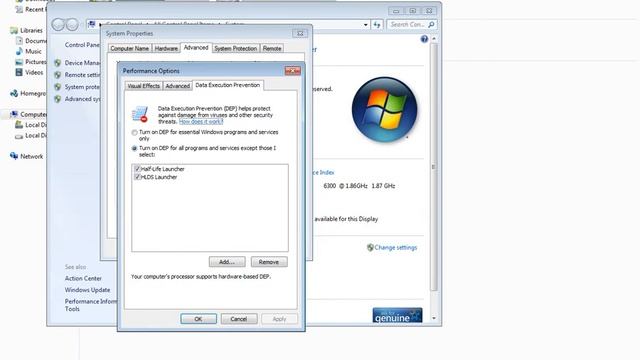Open Windows Update under See also
This screenshot has width=640, height=360.
(87, 290)
